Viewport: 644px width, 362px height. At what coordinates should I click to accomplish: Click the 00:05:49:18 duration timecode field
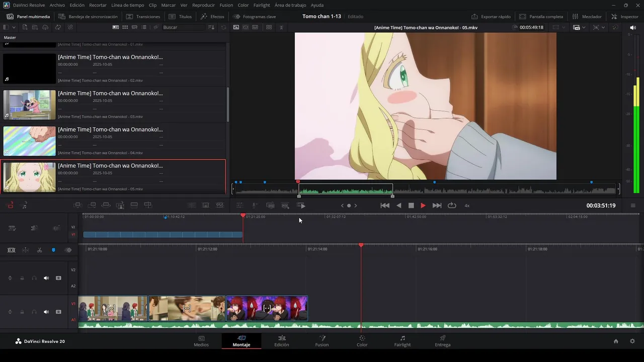531,28
